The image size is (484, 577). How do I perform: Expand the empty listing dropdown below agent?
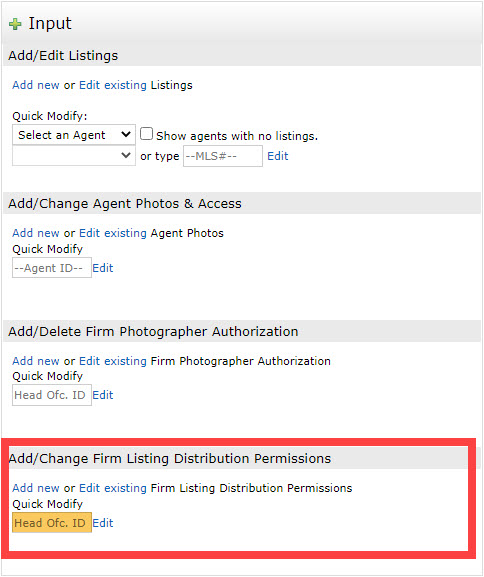point(74,156)
